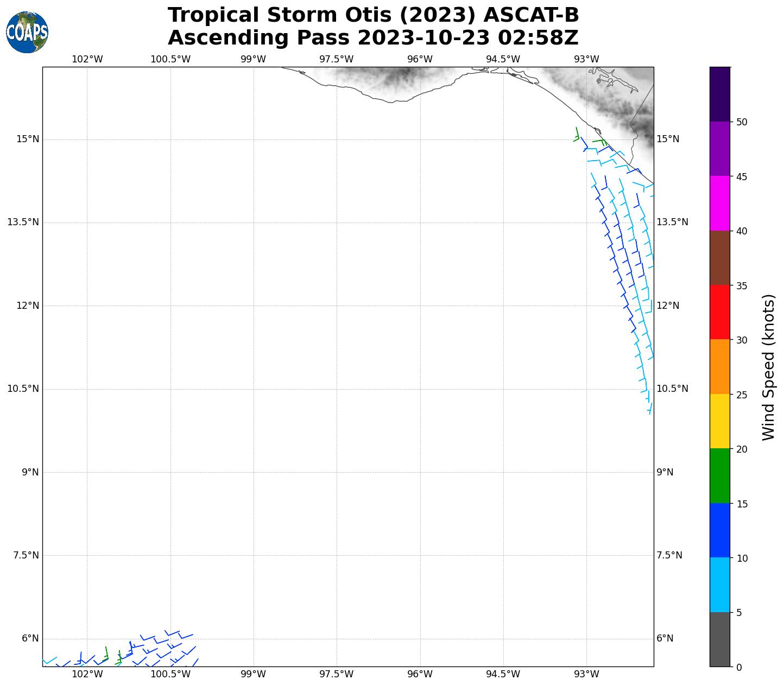
Task: Click the 96°W label on the top axis
Action: [x=420, y=59]
